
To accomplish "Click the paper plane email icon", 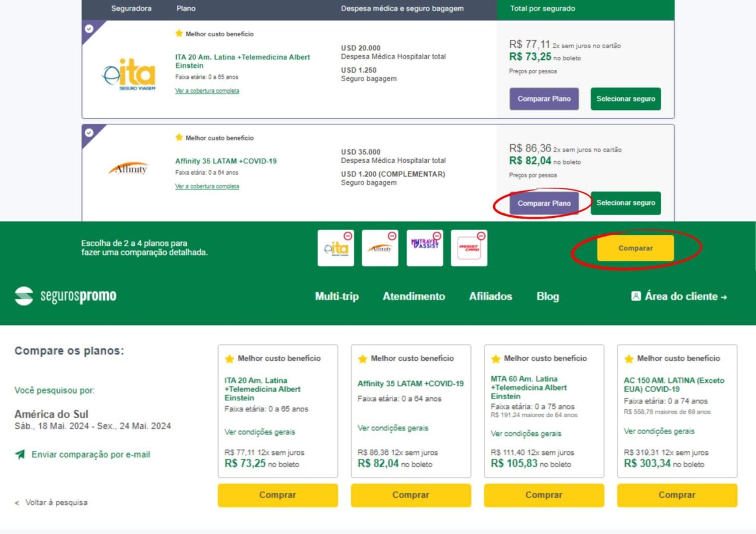I will (20, 454).
